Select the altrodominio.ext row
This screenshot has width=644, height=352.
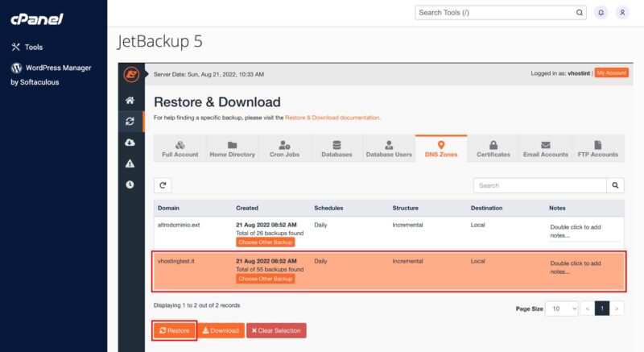point(389,234)
